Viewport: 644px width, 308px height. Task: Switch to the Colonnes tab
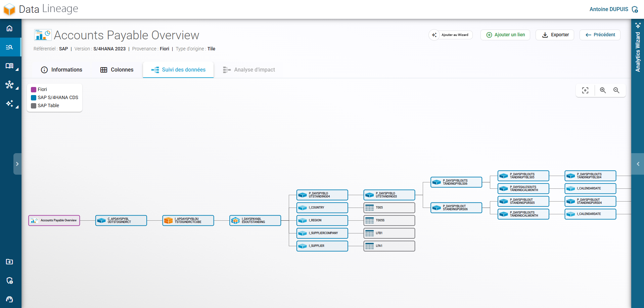click(x=117, y=70)
